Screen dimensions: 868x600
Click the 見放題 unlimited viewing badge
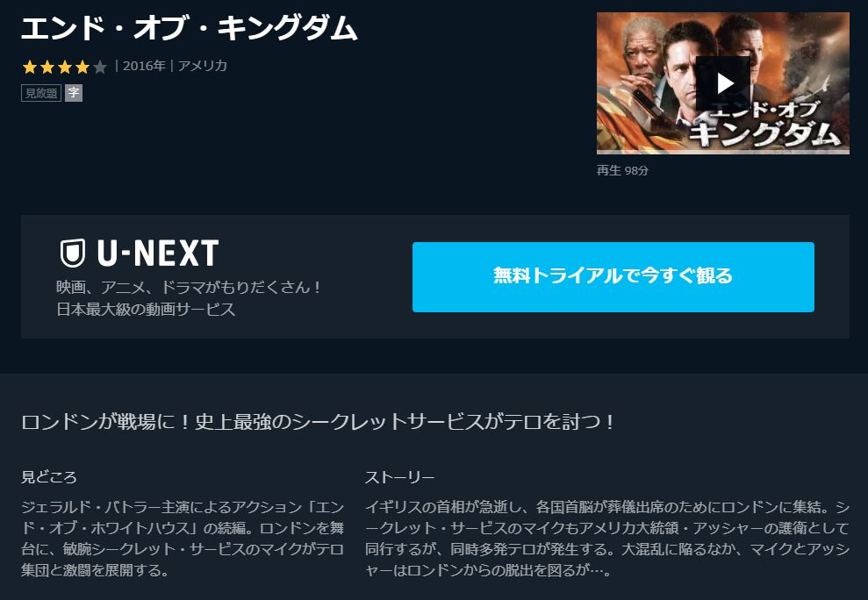tap(41, 93)
